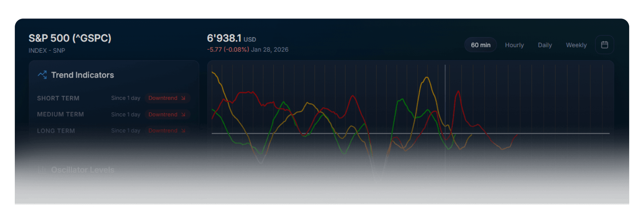Click the USD currency label

coord(250,40)
